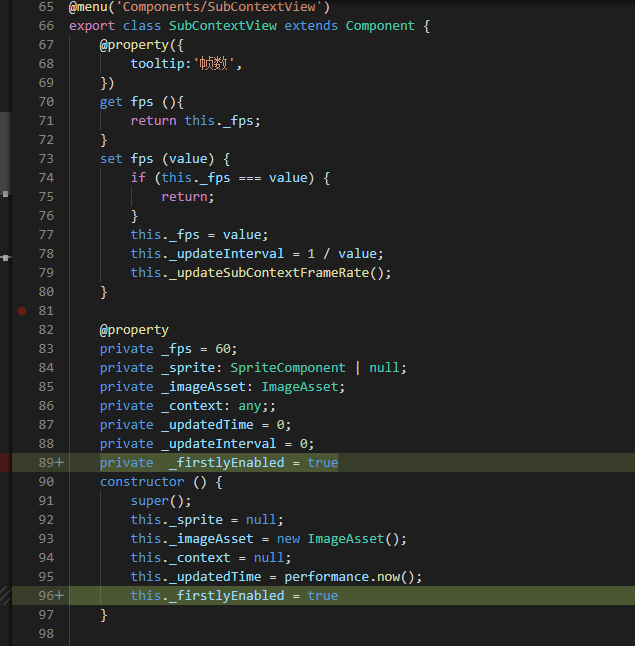Click 'this._context' on line 94

click(180, 558)
